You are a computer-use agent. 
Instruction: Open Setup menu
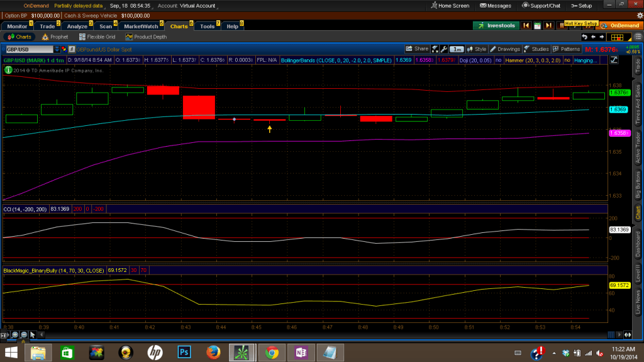[x=581, y=6]
